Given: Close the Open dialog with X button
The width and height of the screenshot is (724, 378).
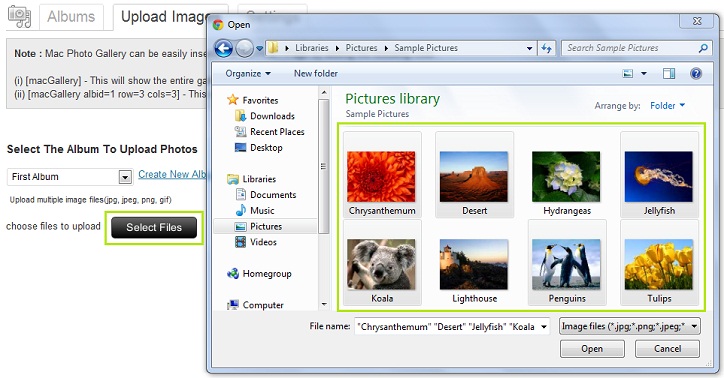Looking at the screenshot, I should [x=697, y=21].
